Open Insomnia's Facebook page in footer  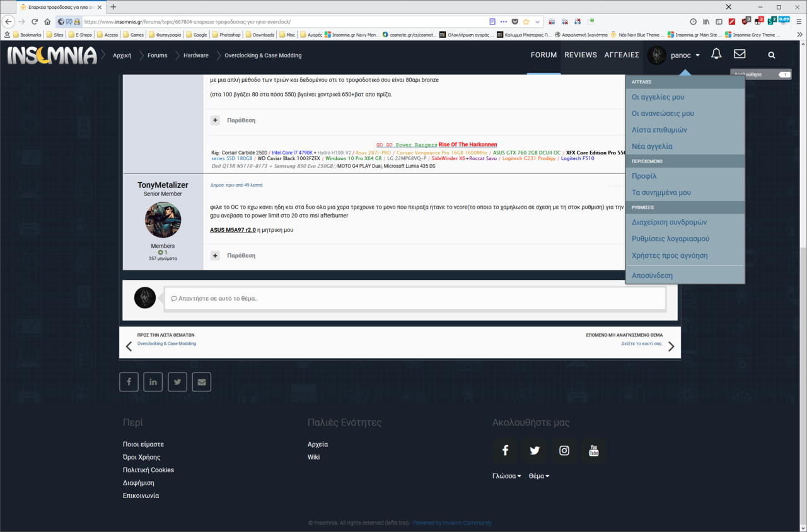[x=505, y=451]
